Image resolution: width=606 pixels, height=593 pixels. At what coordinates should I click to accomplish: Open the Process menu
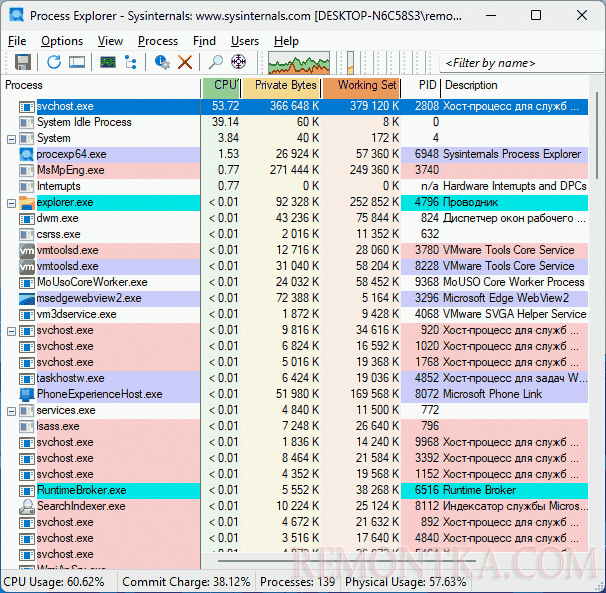(x=158, y=41)
